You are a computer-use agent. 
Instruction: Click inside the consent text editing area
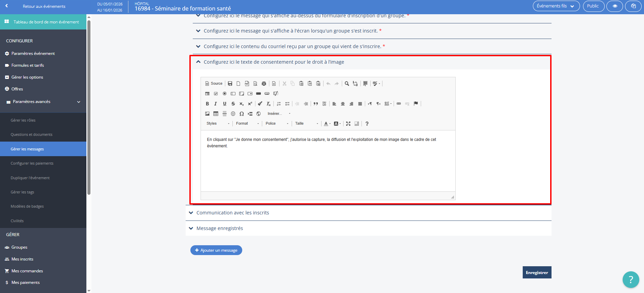(x=328, y=163)
